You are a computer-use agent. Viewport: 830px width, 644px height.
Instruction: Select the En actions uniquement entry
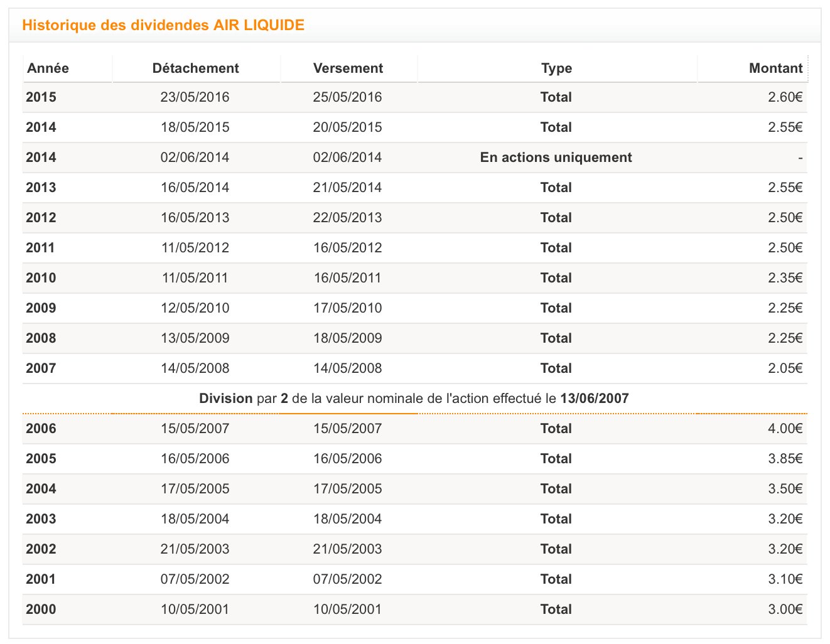[556, 157]
